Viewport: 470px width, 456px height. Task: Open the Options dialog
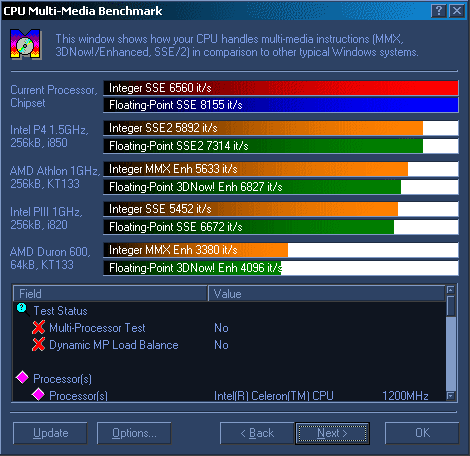point(134,433)
